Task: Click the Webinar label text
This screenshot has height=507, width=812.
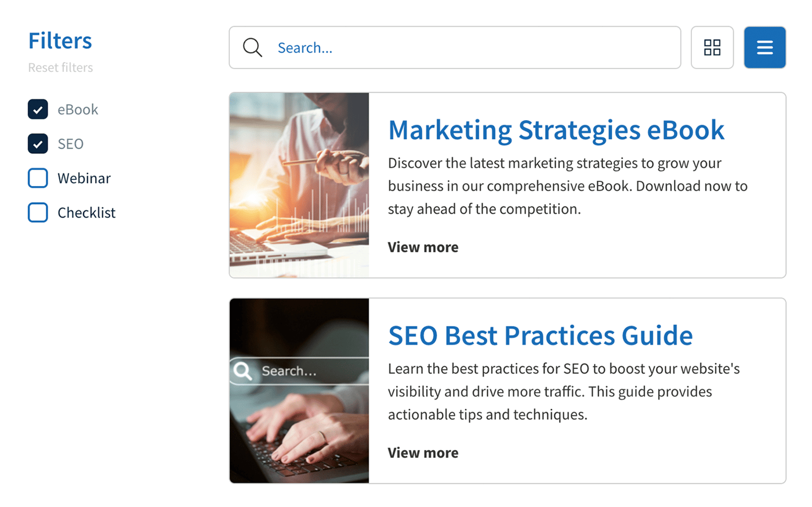Action: (x=84, y=178)
